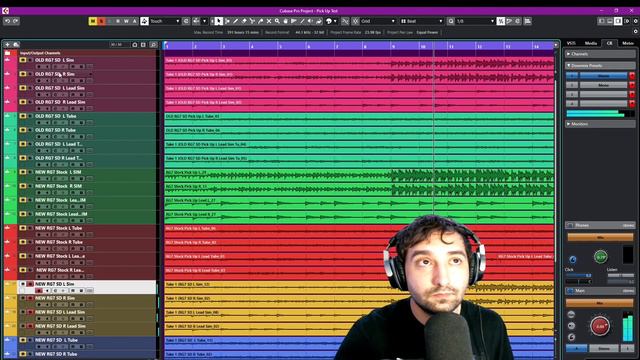Click the Add Track plus icon
This screenshot has width=640, height=360.
(x=7, y=44)
